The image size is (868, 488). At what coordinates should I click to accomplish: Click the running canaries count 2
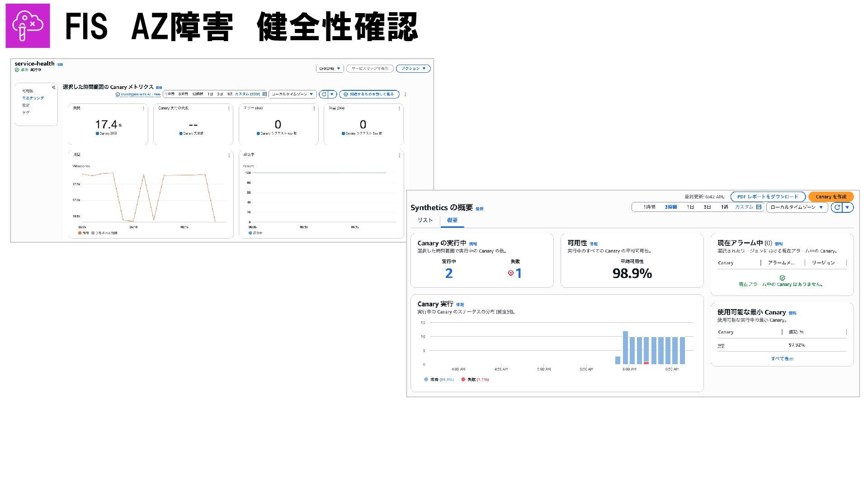click(x=449, y=273)
